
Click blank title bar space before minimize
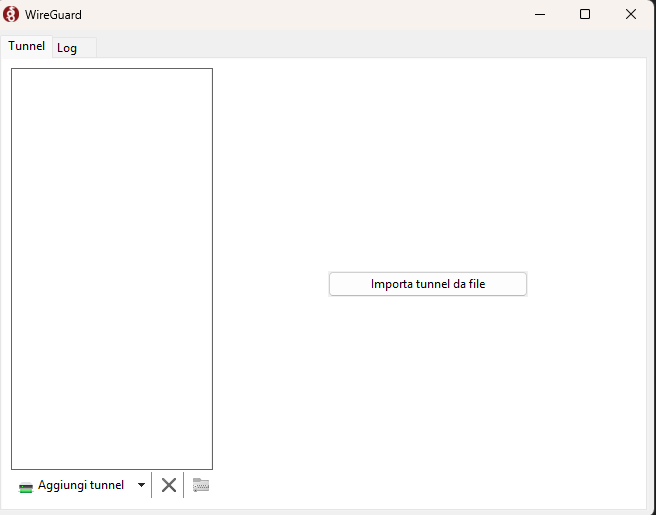pos(300,14)
